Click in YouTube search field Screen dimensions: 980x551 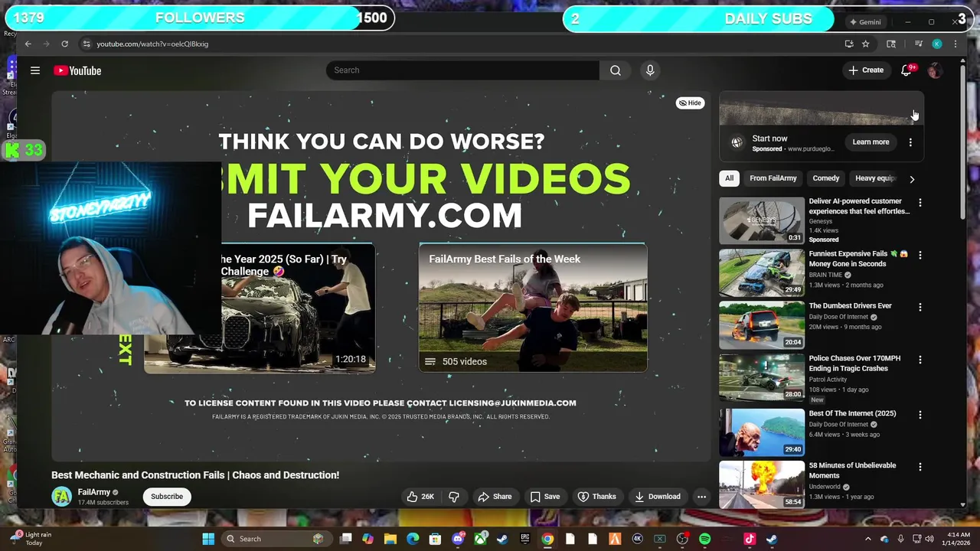[463, 70]
